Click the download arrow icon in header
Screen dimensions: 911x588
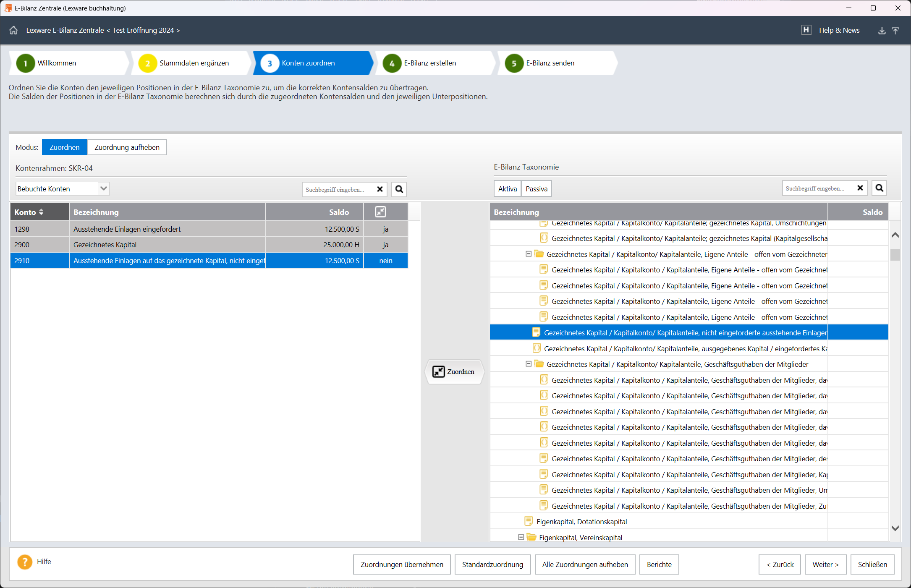pyautogui.click(x=882, y=31)
